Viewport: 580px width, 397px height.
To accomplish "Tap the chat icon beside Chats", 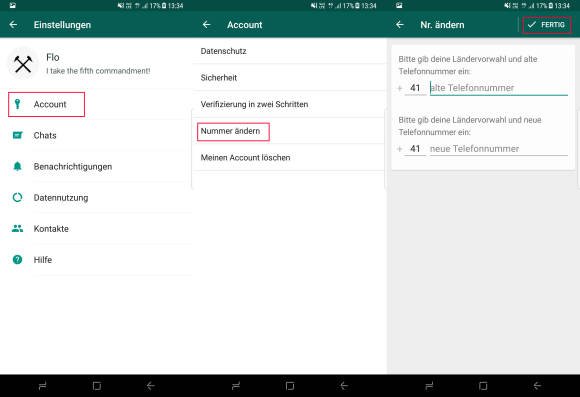I will coord(17,135).
